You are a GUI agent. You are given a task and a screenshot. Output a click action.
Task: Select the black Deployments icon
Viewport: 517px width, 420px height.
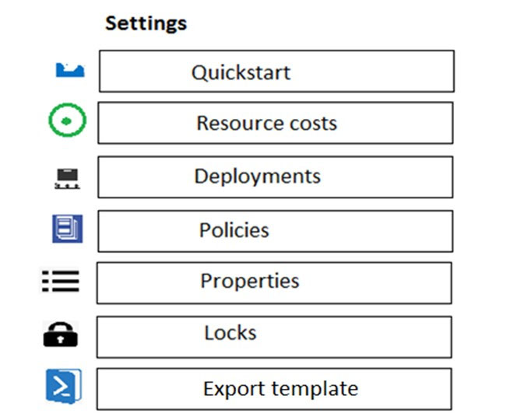67,179
